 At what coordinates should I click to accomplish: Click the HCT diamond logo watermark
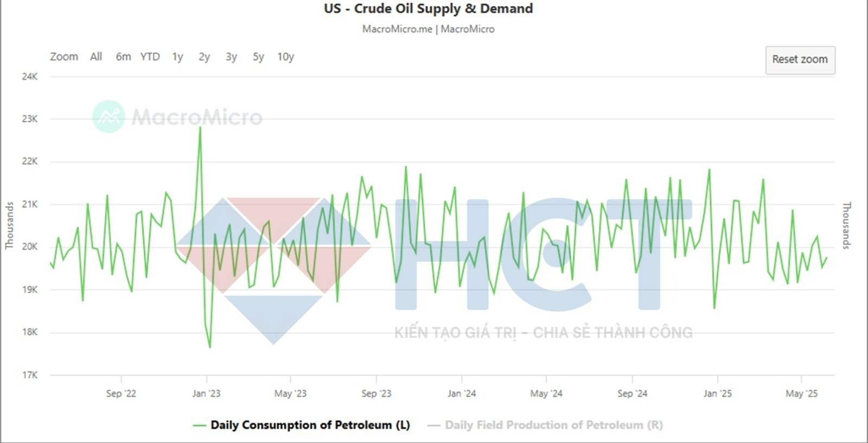273,267
